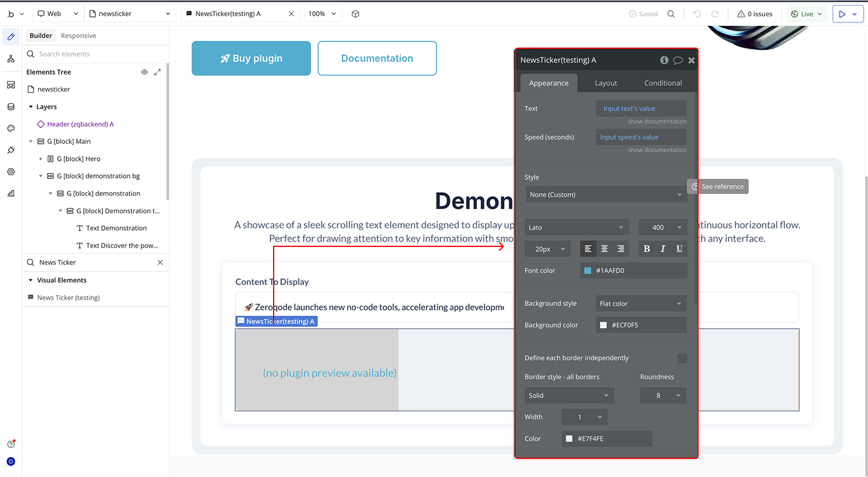Open the Style None (Custom) dropdown
868x477 pixels.
point(606,195)
